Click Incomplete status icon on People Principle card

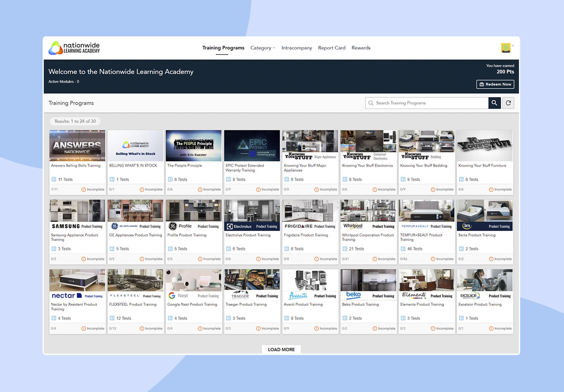pyautogui.click(x=200, y=190)
